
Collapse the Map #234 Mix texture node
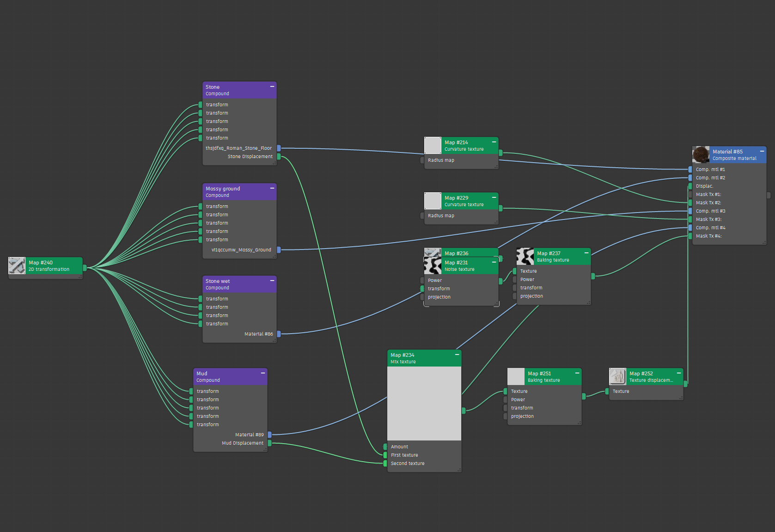click(x=457, y=355)
